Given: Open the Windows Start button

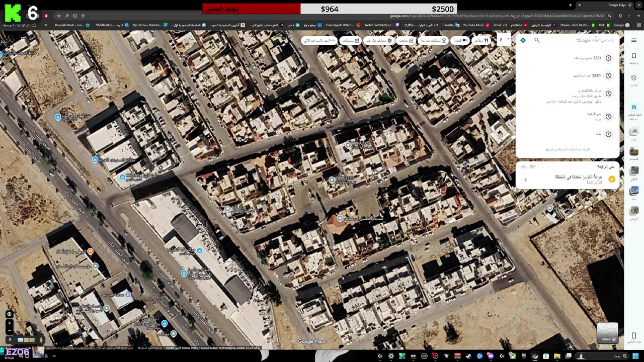Looking at the screenshot, I should pyautogui.click(x=635, y=356).
